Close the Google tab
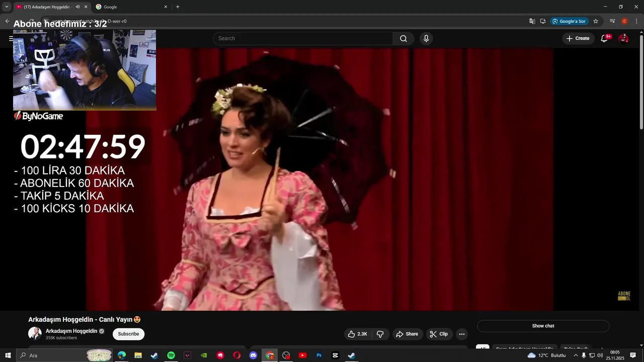 coord(166,7)
